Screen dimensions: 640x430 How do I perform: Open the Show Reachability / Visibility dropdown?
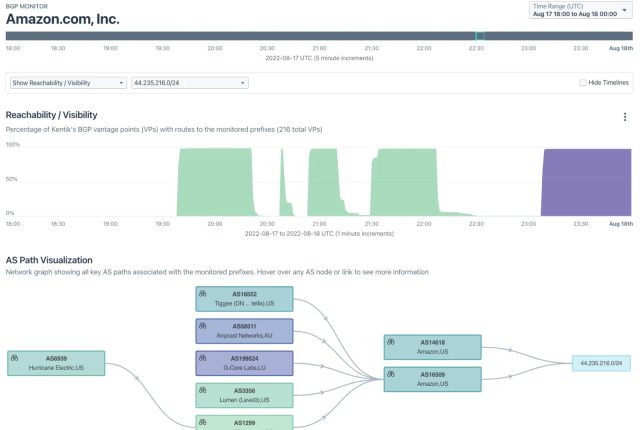pos(68,83)
